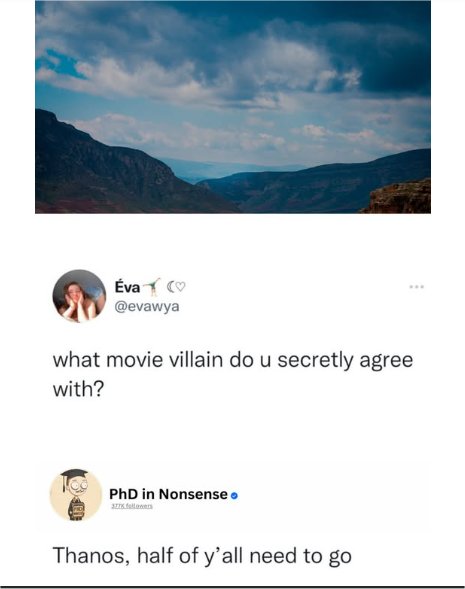
Task: Click the blue verified badge of PhD in Nonsense
Action: click(234, 496)
